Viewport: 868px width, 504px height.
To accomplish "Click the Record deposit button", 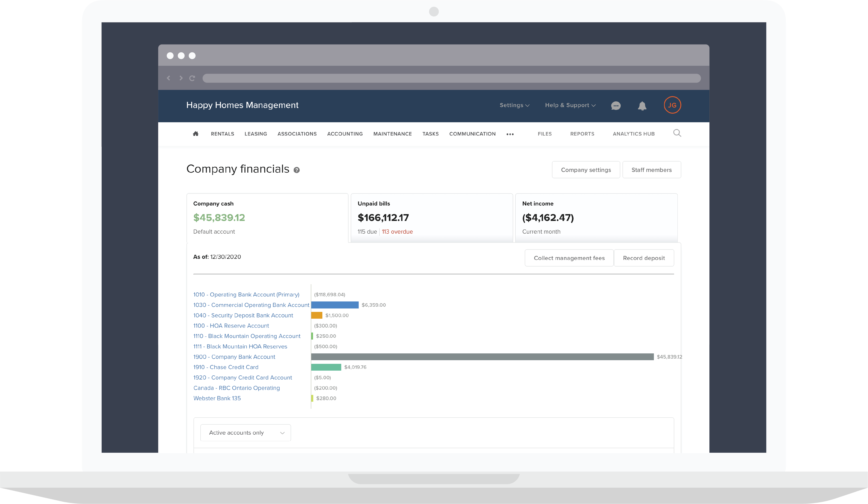I will [644, 258].
